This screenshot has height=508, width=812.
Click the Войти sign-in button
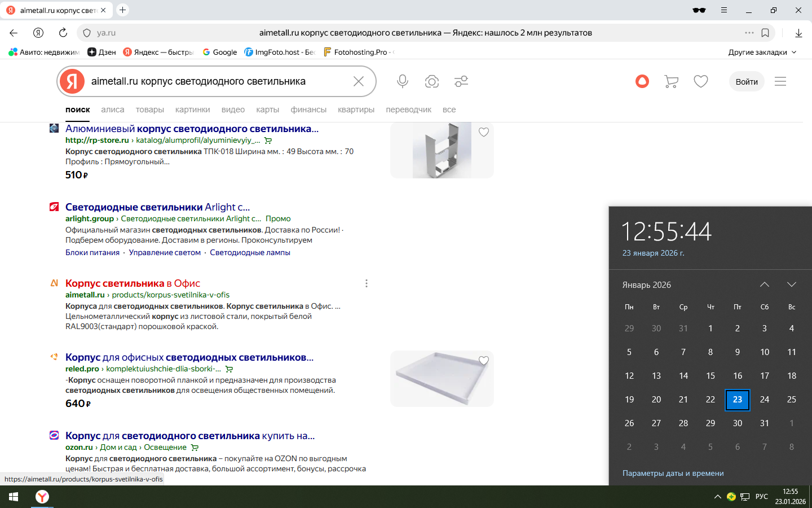747,81
